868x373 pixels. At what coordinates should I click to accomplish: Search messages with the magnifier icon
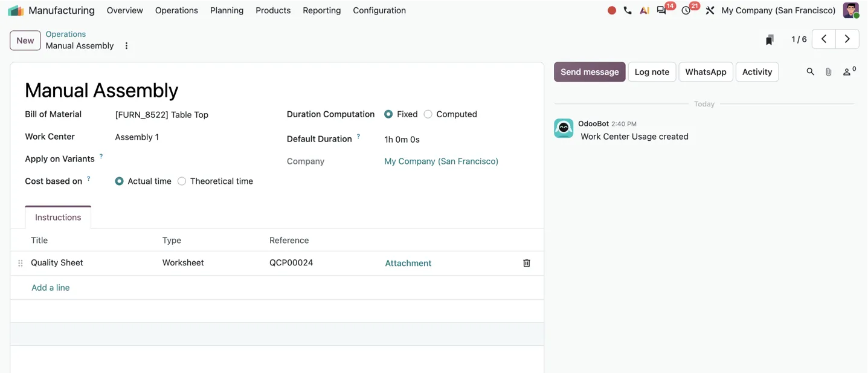pyautogui.click(x=810, y=72)
